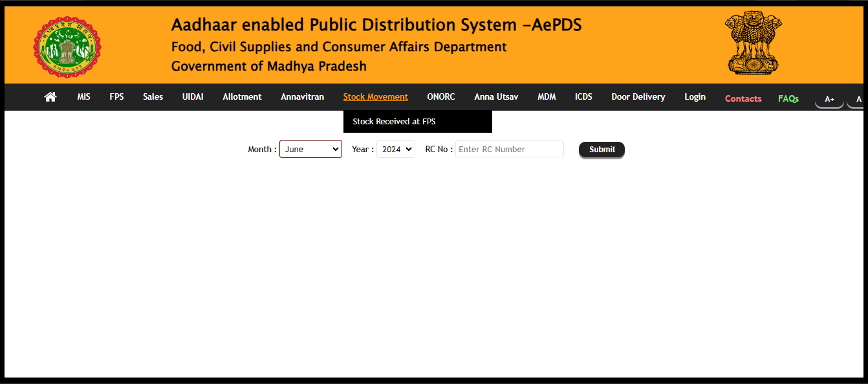Open the FPS menu
The width and height of the screenshot is (868, 384).
pos(116,96)
